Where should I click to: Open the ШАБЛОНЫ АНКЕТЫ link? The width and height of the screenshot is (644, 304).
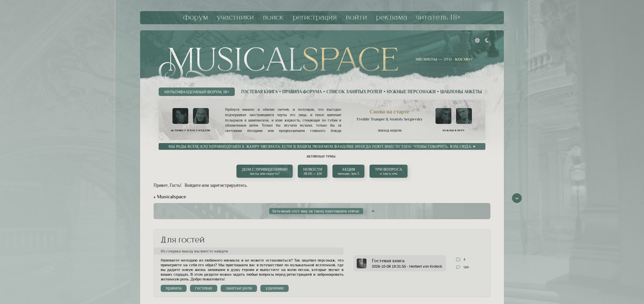point(461,92)
